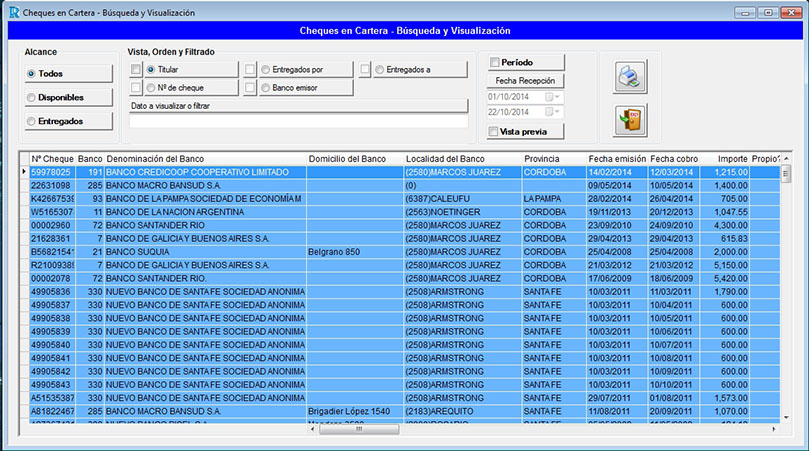809x451 pixels.
Task: Enable the Período checkbox
Action: pyautogui.click(x=494, y=62)
